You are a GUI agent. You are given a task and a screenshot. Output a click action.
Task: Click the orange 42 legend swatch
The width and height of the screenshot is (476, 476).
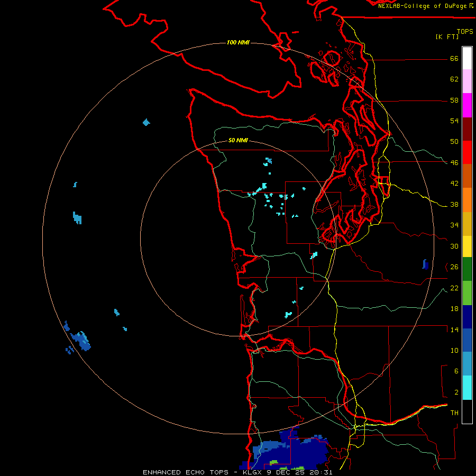coord(467,200)
